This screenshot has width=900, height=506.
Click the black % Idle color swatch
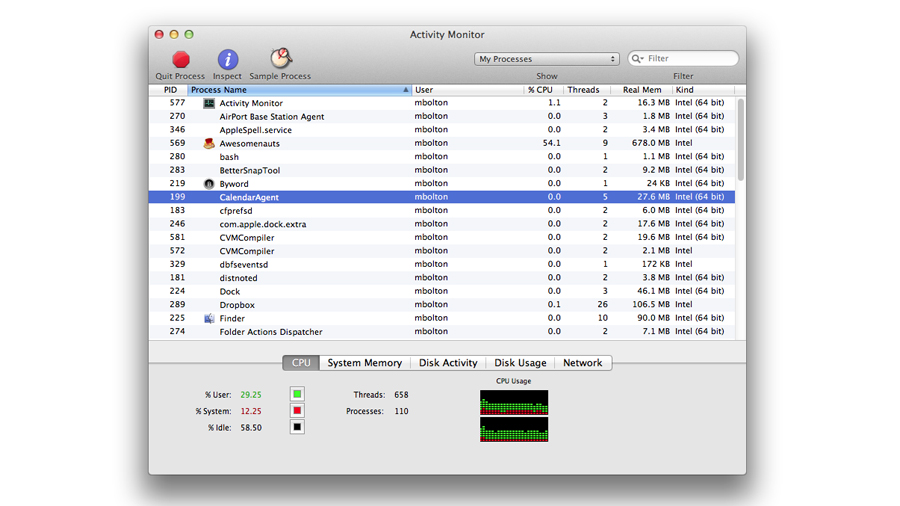pyautogui.click(x=297, y=427)
